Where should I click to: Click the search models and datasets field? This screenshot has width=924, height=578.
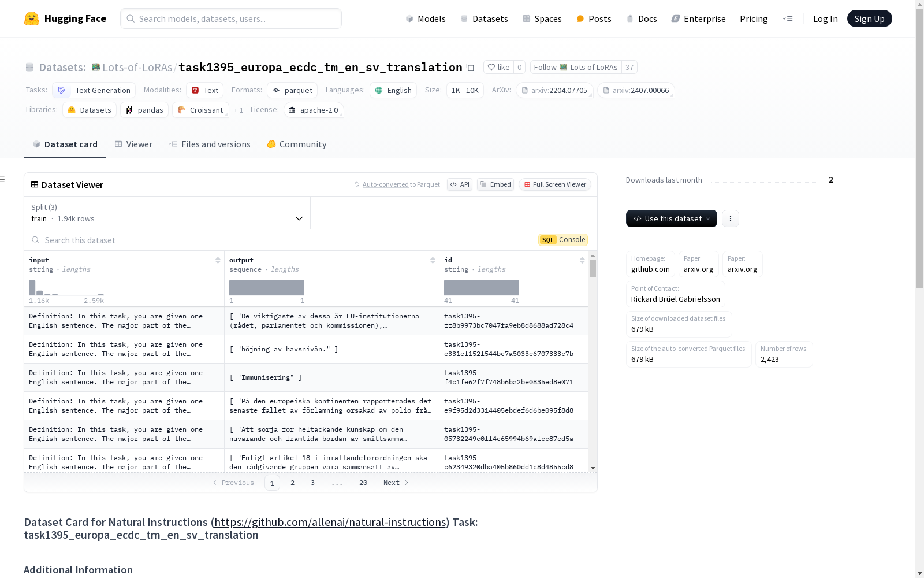tap(231, 18)
